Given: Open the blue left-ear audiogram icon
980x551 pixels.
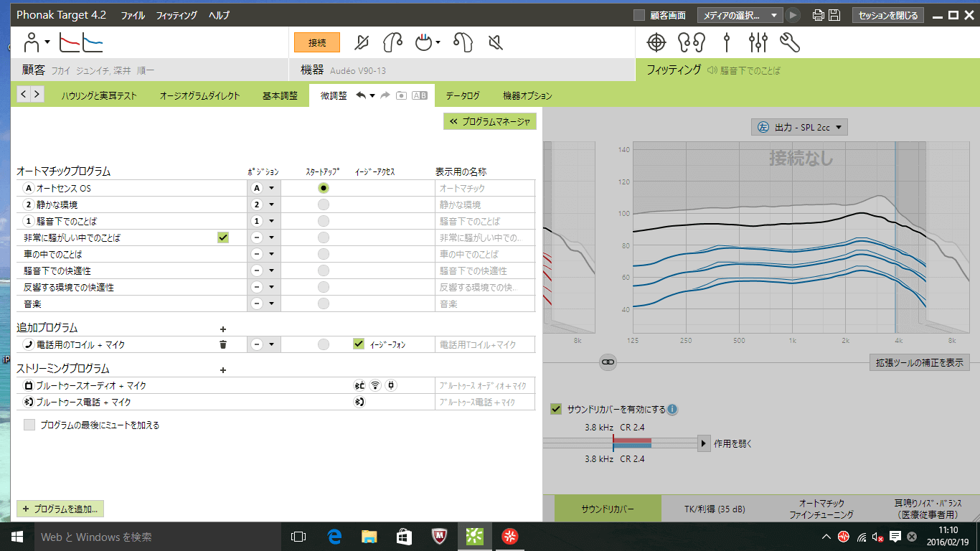Looking at the screenshot, I should 93,42.
